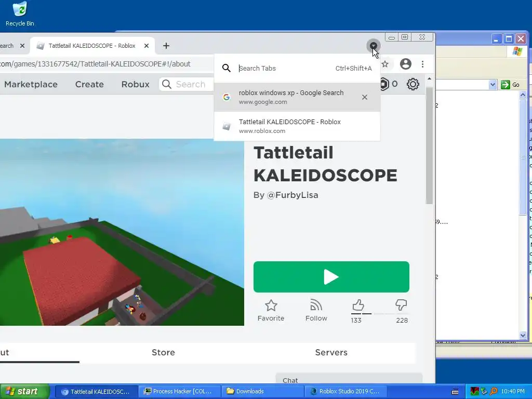Click scroll-up arrow in background window

[x=523, y=95]
